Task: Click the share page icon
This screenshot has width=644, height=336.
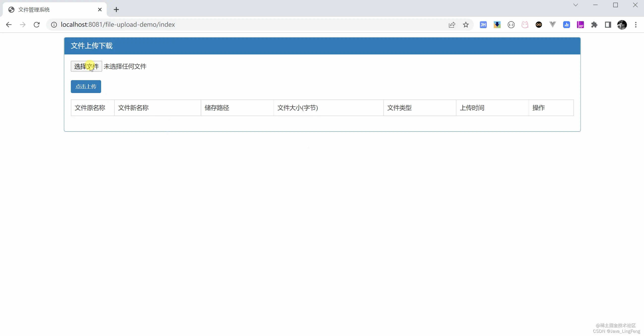Action: pyautogui.click(x=452, y=24)
